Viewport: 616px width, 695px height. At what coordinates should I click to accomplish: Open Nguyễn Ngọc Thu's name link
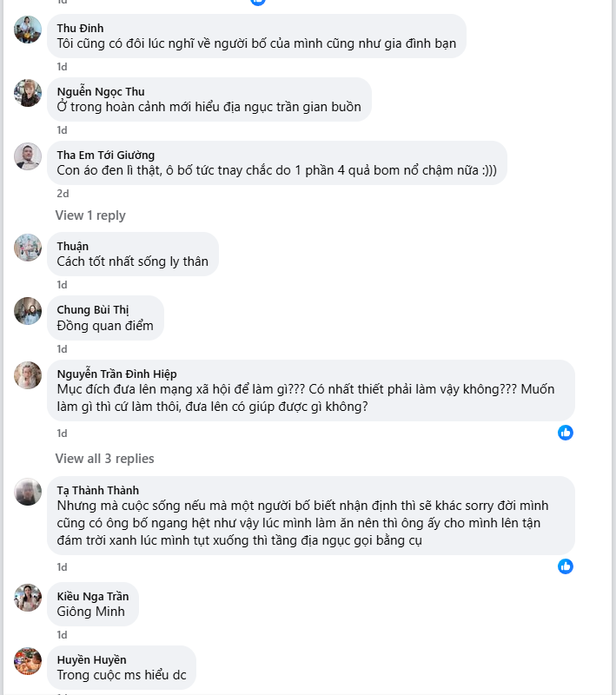[101, 91]
